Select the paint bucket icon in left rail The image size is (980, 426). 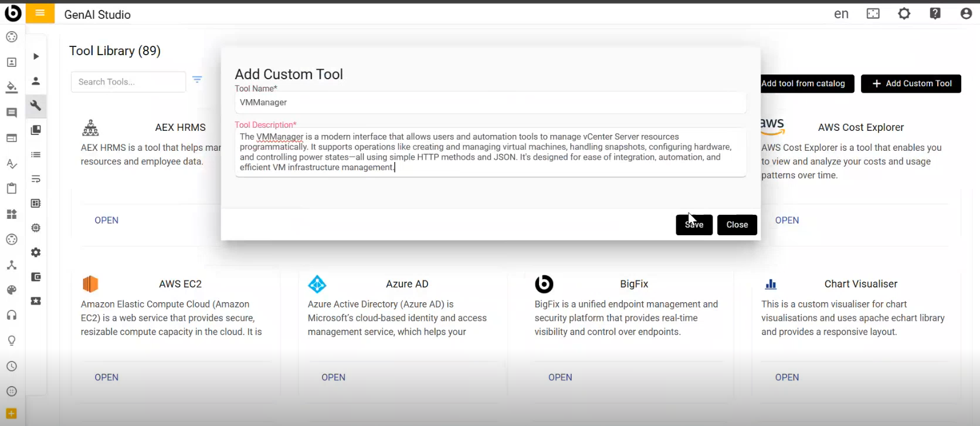click(12, 87)
